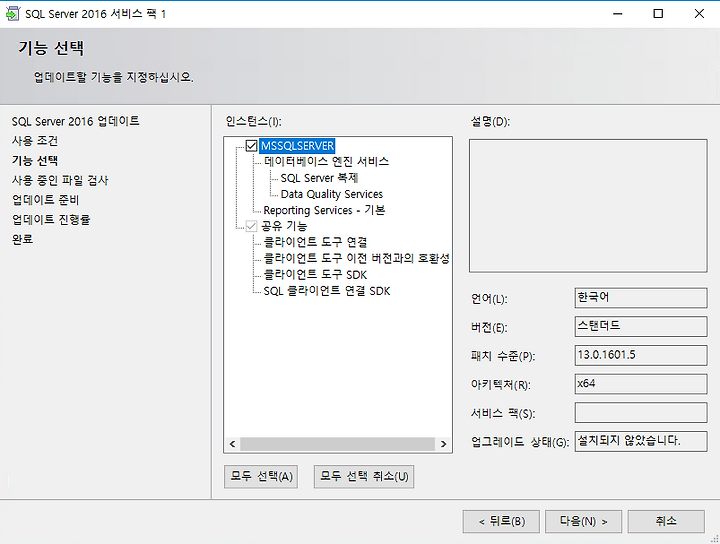Viewport: 720px width, 544px height.
Task: Toggle the MSSQLSERVER instance checkbox
Action: [x=251, y=146]
